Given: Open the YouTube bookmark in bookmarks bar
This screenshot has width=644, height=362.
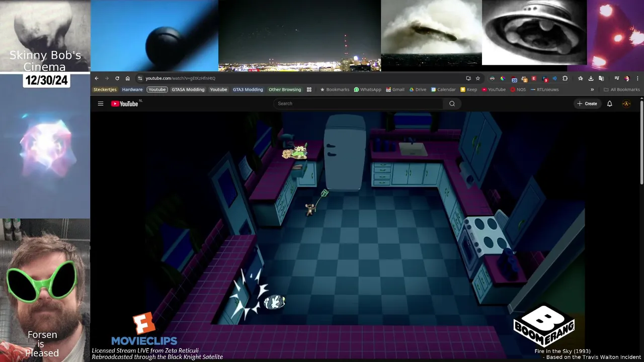Looking at the screenshot, I should click(x=494, y=89).
